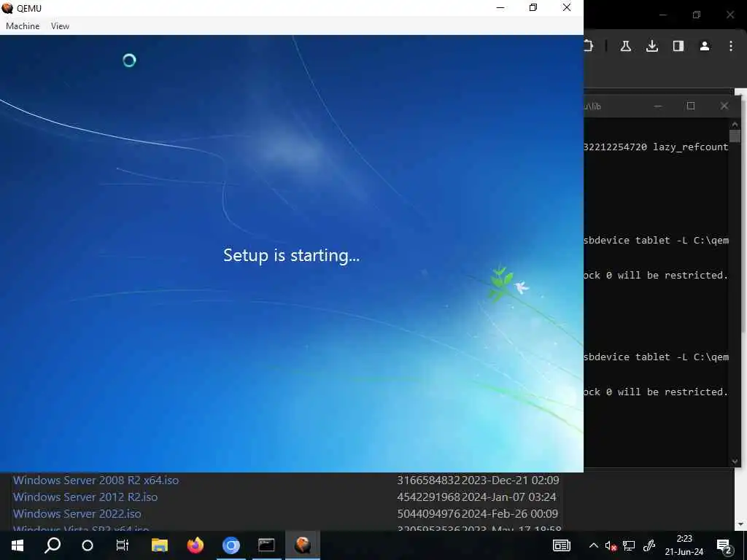Restore down the QEMU window
The height and width of the screenshot is (560, 747).
coord(533,7)
